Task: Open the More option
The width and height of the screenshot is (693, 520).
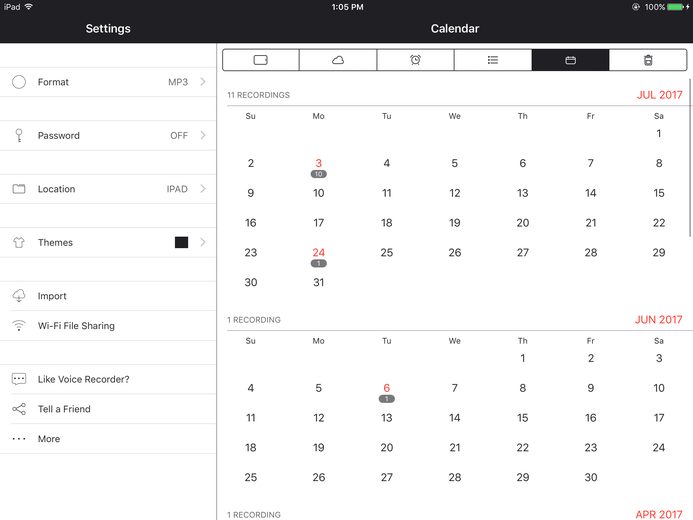Action: tap(108, 439)
